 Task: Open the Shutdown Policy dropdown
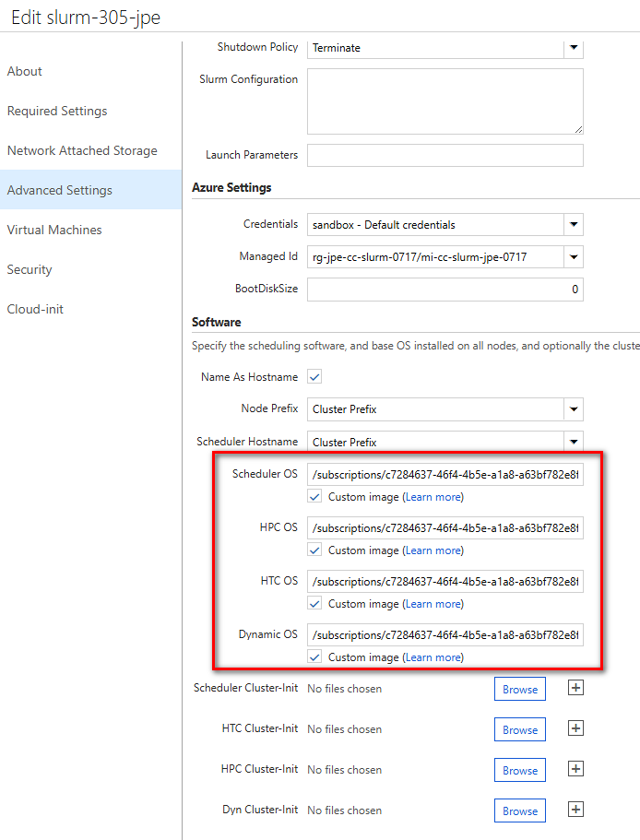(573, 47)
